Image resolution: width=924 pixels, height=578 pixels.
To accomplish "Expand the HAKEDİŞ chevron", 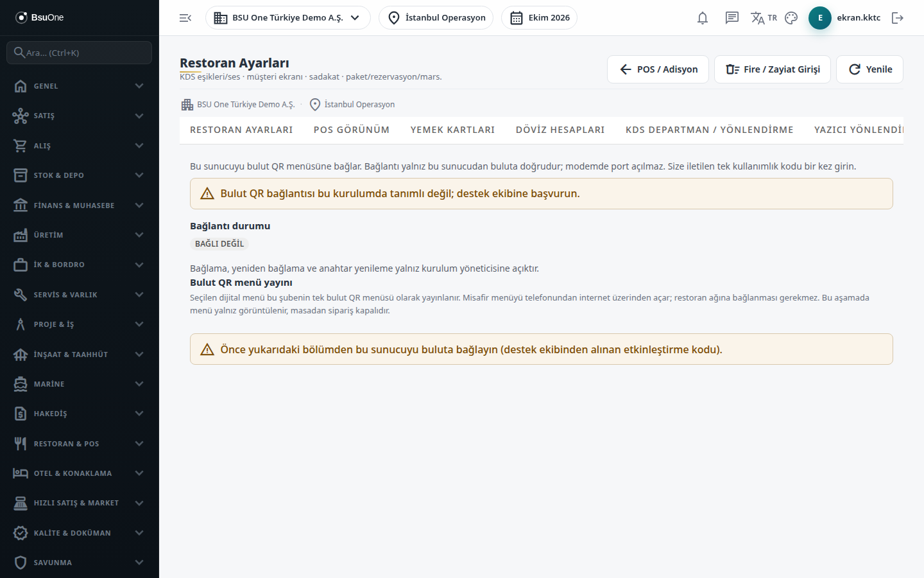I will [139, 414].
